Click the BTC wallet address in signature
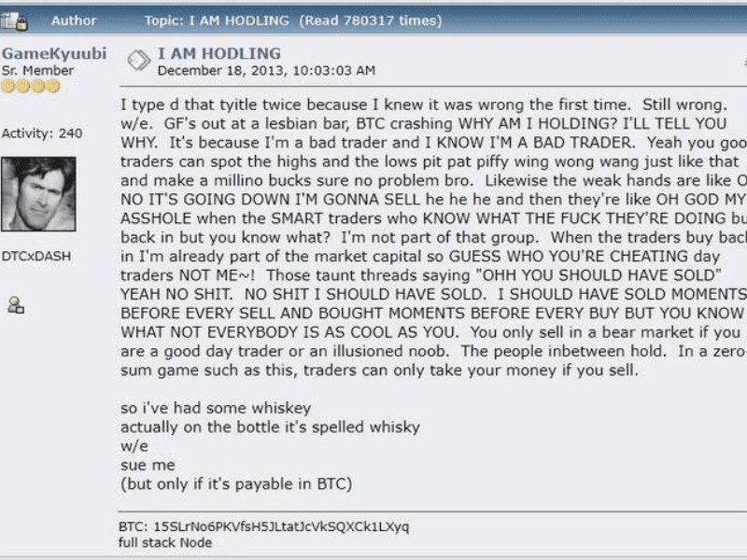 tap(264, 526)
